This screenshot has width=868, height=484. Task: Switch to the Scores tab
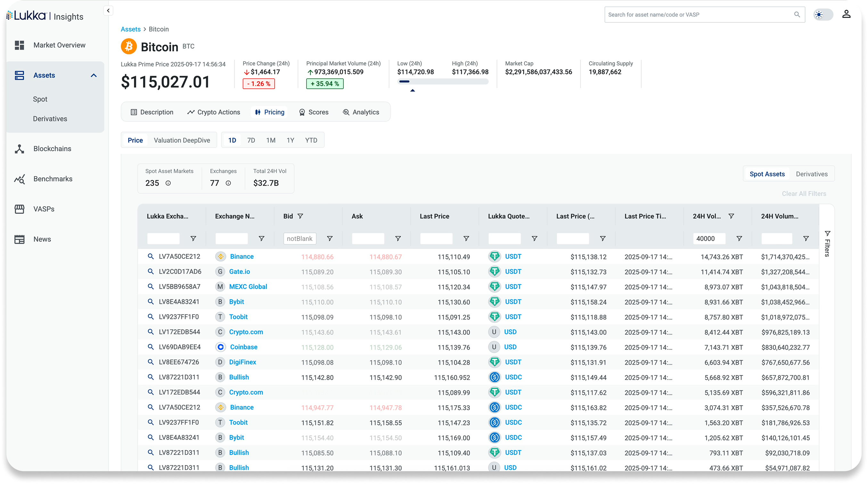pos(313,112)
